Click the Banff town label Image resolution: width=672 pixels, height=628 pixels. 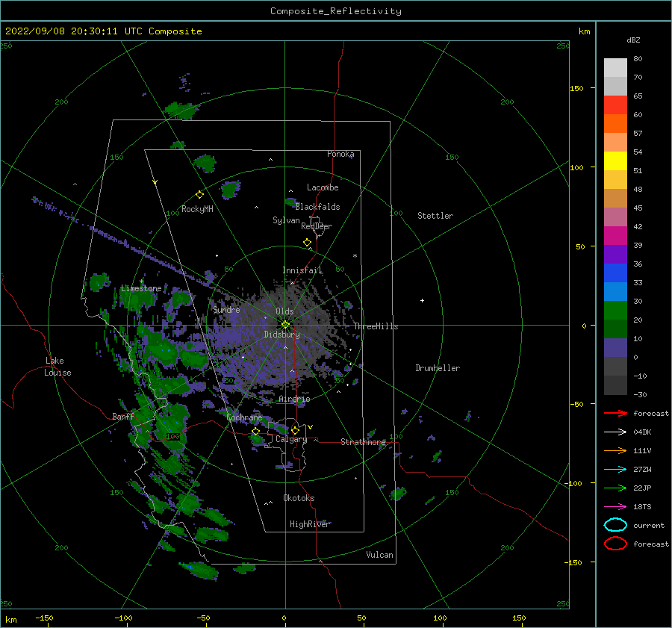[123, 416]
